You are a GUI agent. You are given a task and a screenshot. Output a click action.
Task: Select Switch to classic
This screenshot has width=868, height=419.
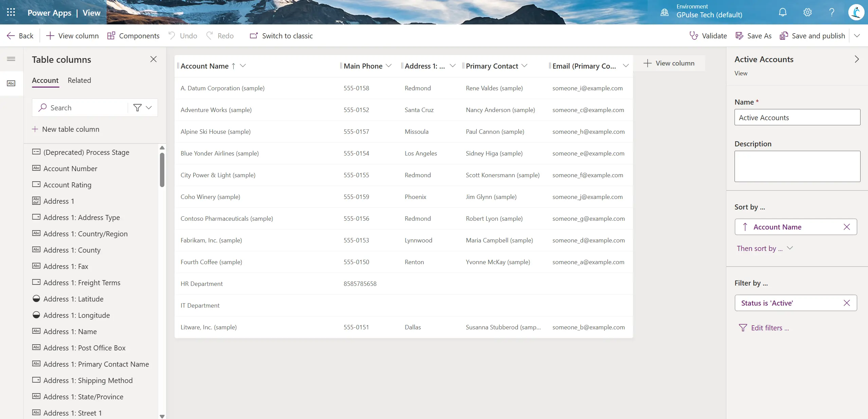coord(281,35)
